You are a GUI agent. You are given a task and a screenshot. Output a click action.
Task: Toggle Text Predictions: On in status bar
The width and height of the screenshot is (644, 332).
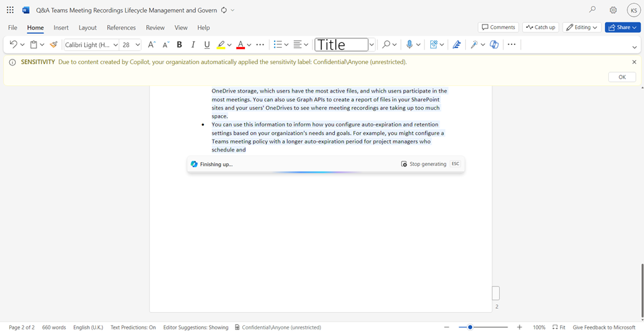(133, 327)
